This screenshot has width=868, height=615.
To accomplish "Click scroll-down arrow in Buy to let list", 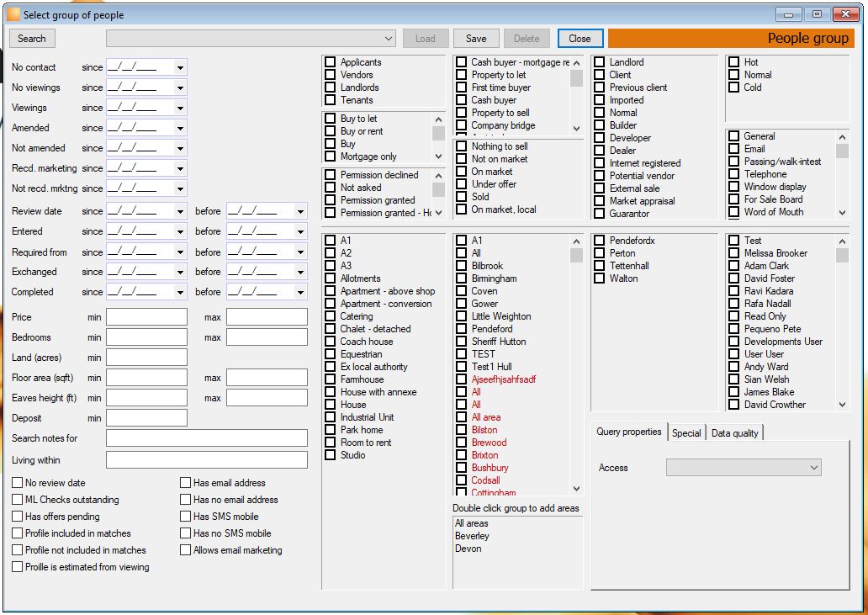I will (x=438, y=156).
